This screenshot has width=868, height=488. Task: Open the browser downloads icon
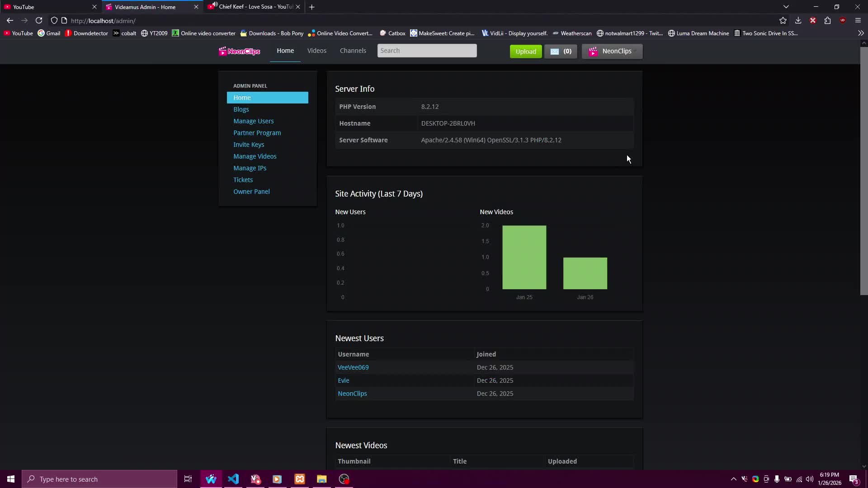[x=798, y=21]
